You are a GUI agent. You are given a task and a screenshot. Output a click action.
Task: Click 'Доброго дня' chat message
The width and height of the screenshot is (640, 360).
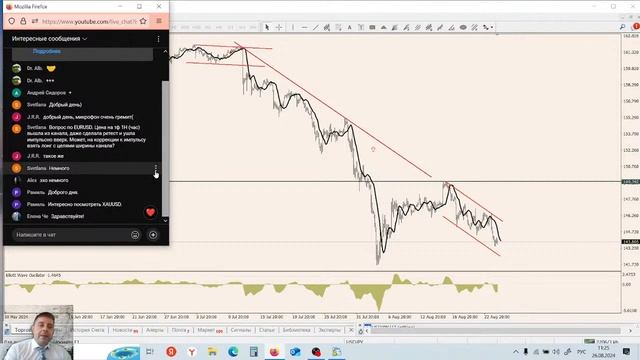[x=62, y=192]
